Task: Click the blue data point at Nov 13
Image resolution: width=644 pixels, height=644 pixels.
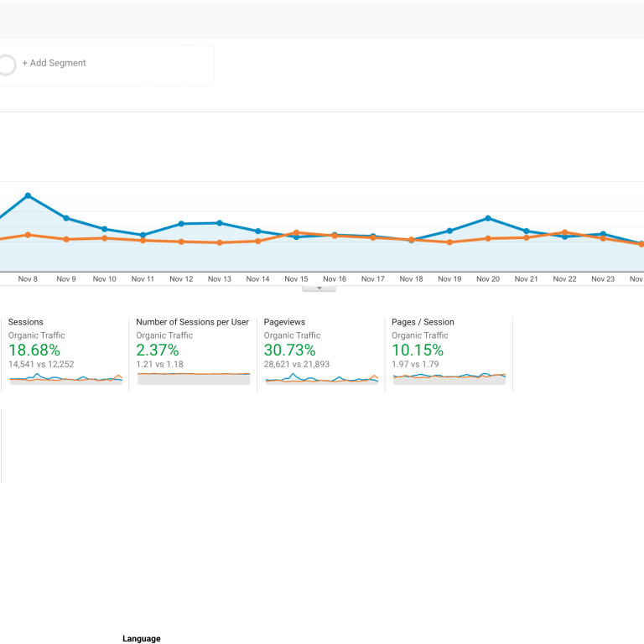Action: point(220,223)
